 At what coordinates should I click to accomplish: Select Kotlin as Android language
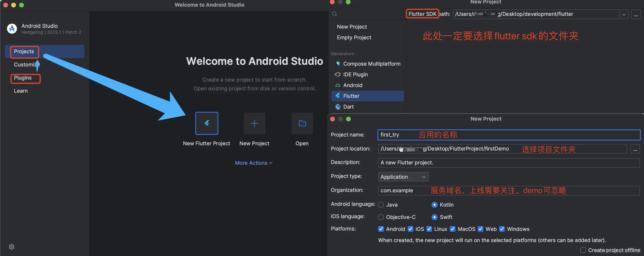click(x=434, y=205)
